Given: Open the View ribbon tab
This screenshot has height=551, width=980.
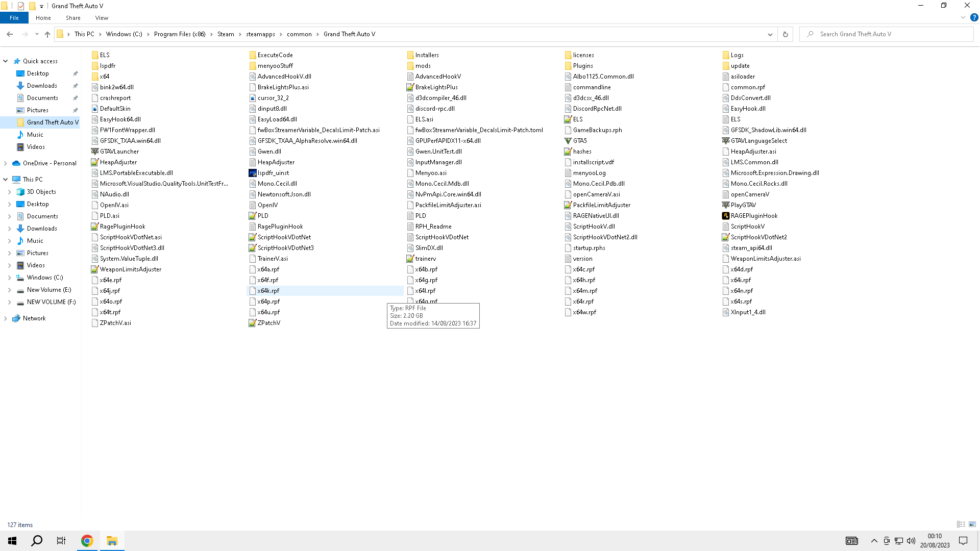Looking at the screenshot, I should click(x=102, y=18).
